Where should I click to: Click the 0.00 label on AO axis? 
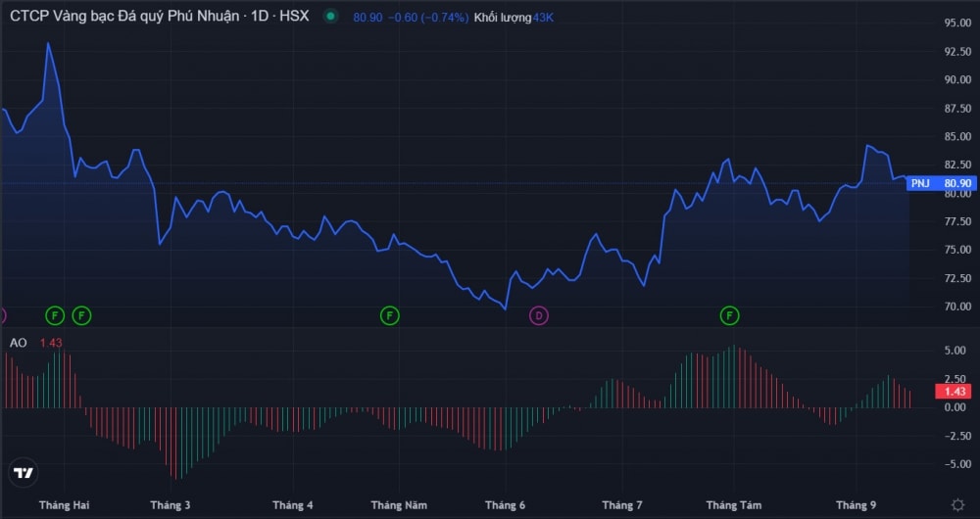point(955,407)
